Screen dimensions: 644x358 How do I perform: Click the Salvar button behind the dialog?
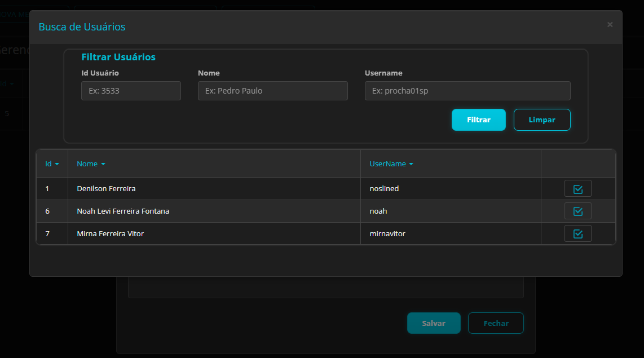click(434, 323)
